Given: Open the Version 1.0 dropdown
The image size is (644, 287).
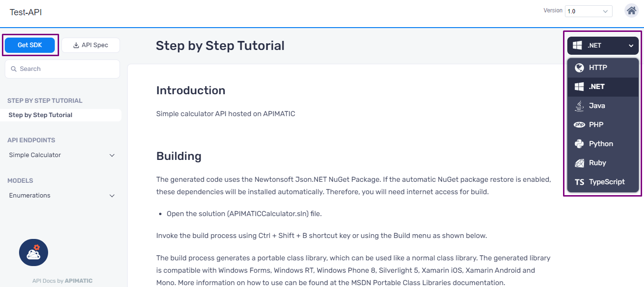Looking at the screenshot, I should click(x=589, y=11).
